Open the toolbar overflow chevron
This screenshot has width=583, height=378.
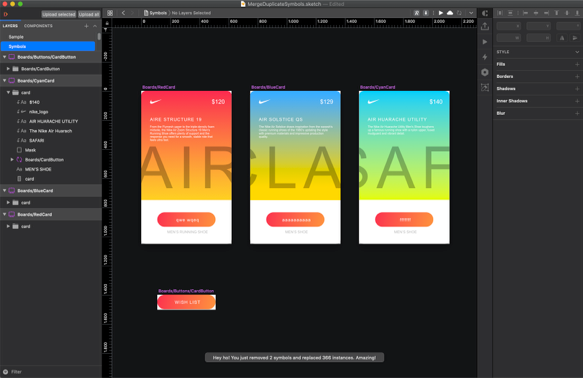tap(471, 13)
